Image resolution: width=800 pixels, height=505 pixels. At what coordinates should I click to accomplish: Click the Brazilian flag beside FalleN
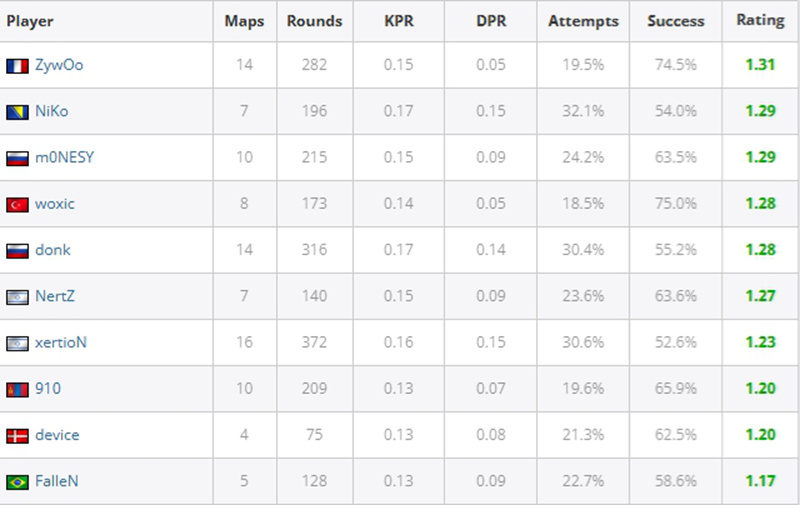(17, 483)
